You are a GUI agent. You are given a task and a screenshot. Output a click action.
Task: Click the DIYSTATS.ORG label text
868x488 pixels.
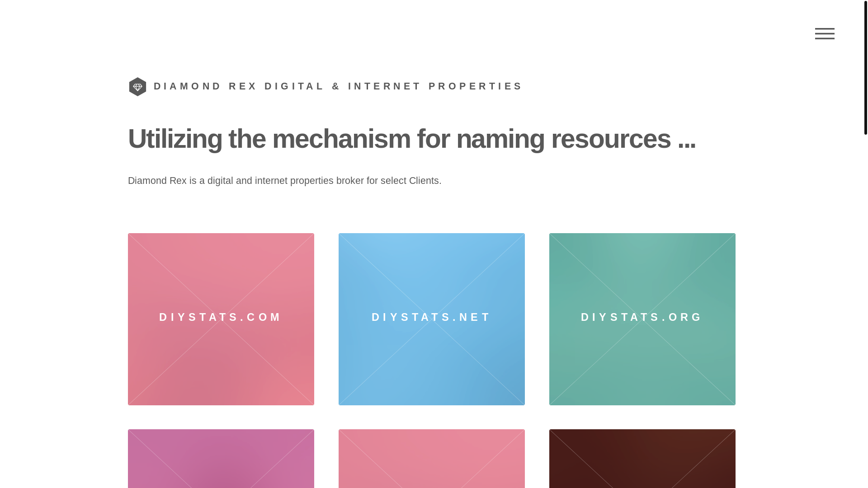pos(642,317)
